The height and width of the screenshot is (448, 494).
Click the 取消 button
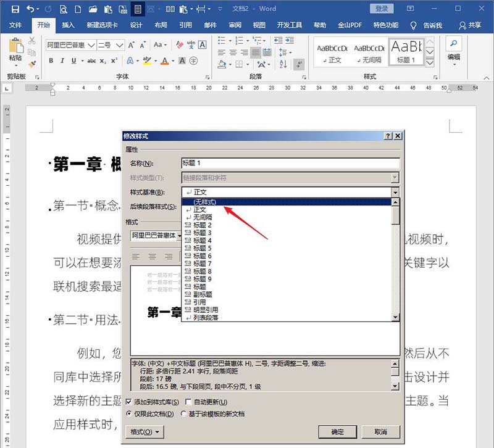(x=380, y=432)
